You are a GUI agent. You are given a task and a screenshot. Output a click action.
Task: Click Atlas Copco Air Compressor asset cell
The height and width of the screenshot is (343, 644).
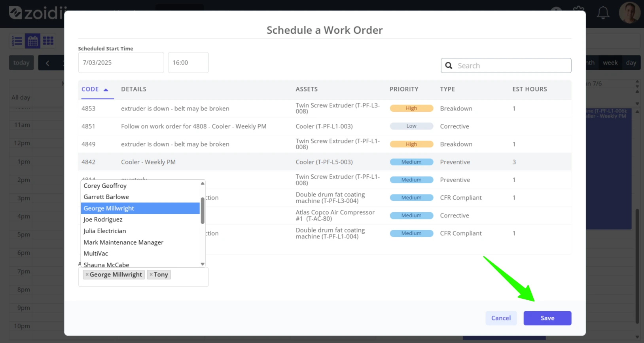click(335, 215)
